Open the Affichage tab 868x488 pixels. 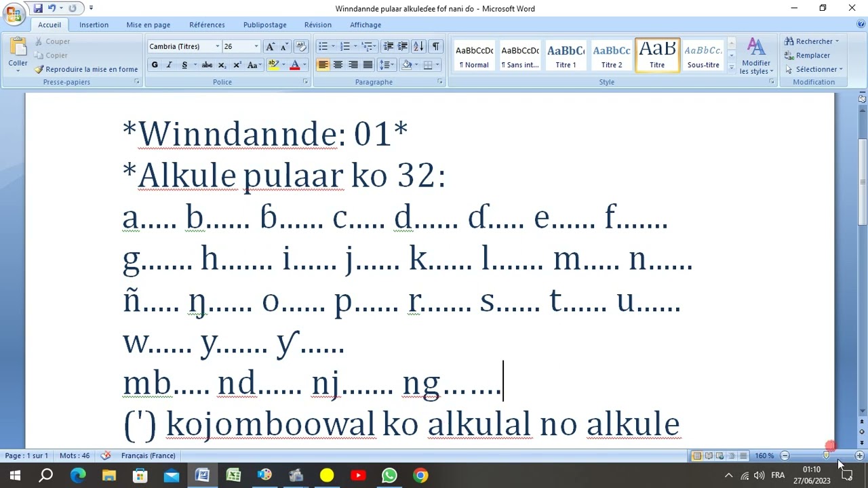(366, 25)
